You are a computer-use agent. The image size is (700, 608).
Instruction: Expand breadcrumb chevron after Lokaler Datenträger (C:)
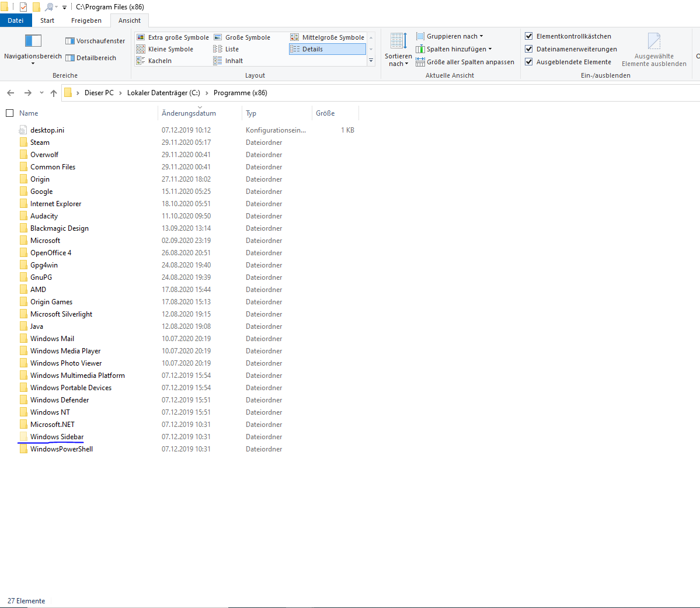click(x=207, y=93)
